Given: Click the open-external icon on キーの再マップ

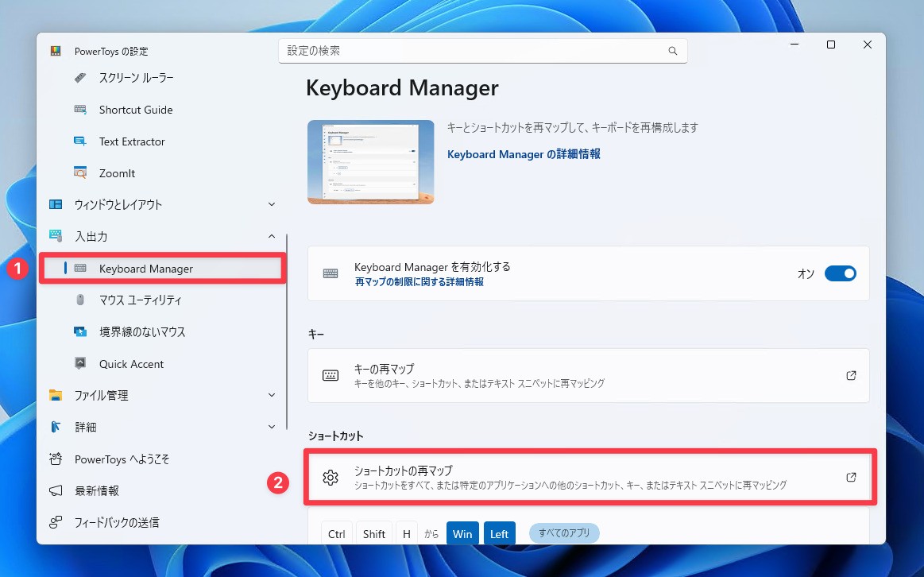Looking at the screenshot, I should 851,375.
